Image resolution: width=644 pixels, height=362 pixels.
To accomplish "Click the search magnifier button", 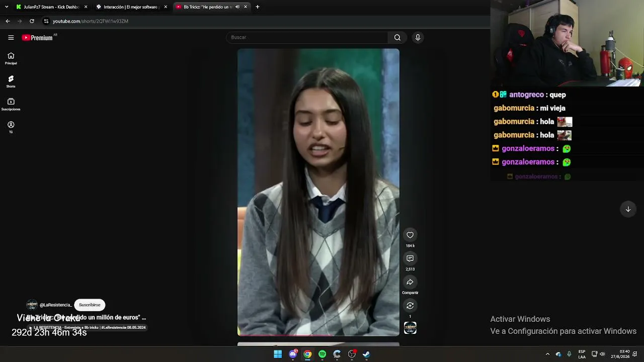I will pyautogui.click(x=397, y=37).
